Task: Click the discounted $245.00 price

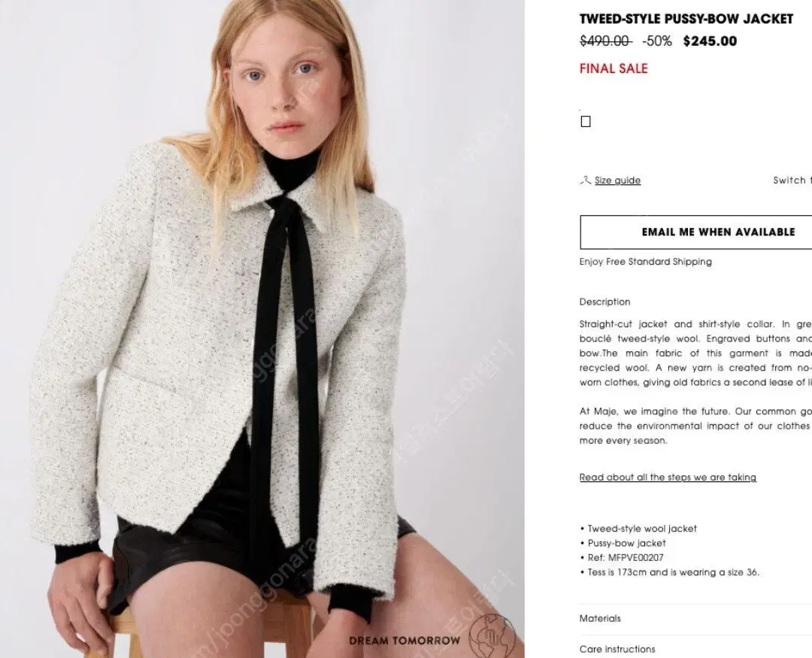Action: (710, 41)
